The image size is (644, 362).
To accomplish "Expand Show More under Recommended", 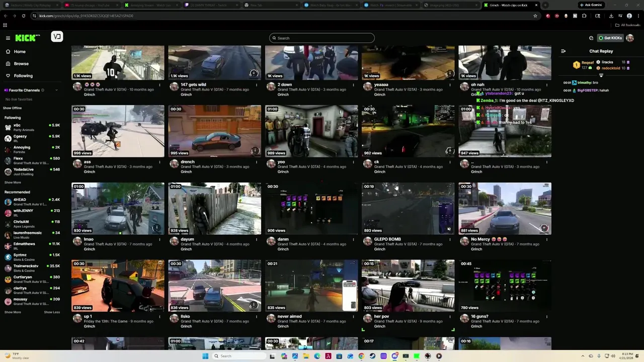I will [13, 312].
